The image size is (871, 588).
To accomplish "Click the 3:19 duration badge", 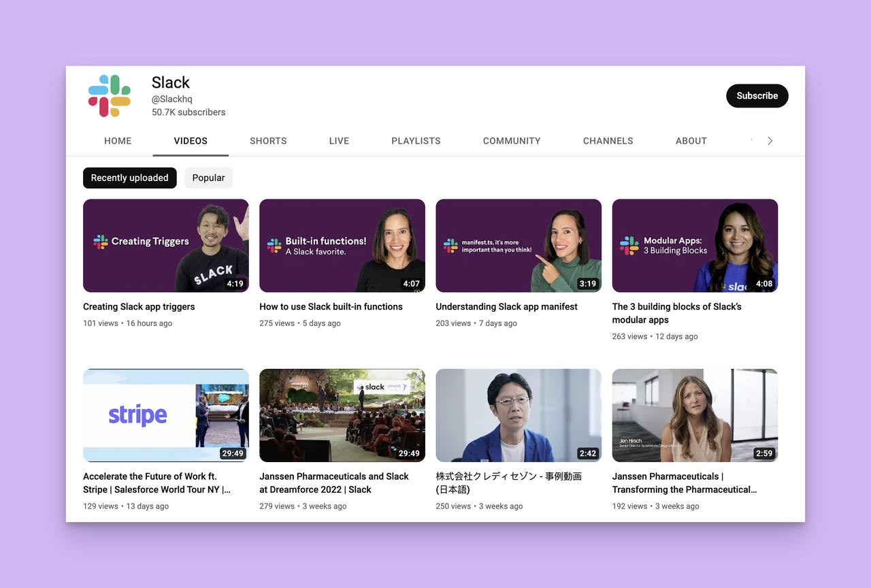I will (x=587, y=284).
